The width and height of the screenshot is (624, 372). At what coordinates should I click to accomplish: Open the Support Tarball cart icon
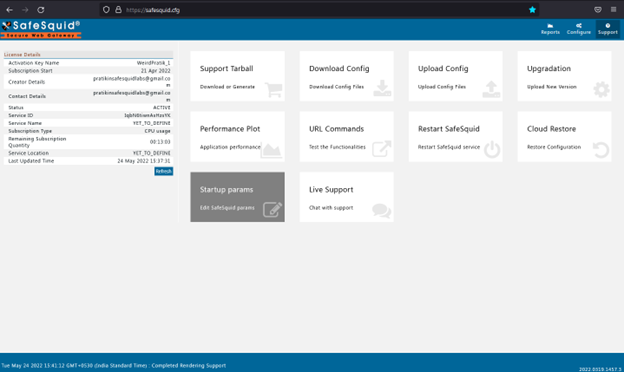click(273, 90)
